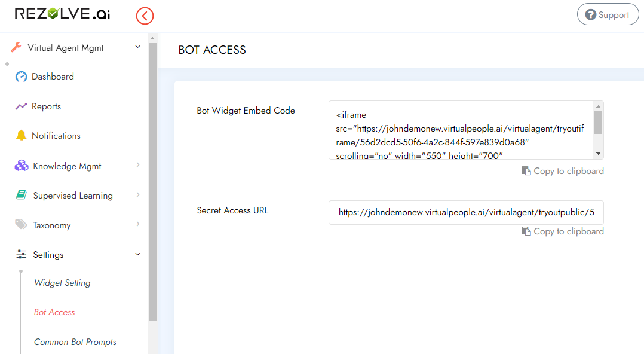Click the sidebar scroll up arrow
The image size is (644, 354).
(x=152, y=39)
